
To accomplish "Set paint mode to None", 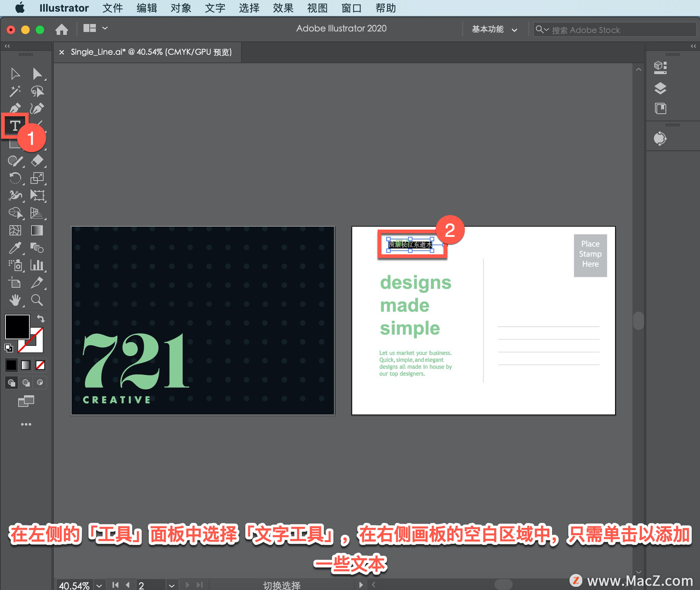I will (x=40, y=365).
